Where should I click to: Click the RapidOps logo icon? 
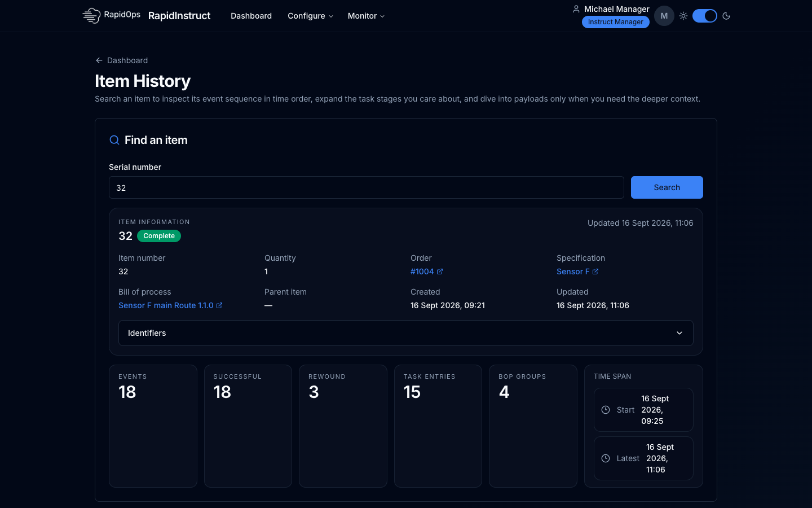(x=91, y=16)
